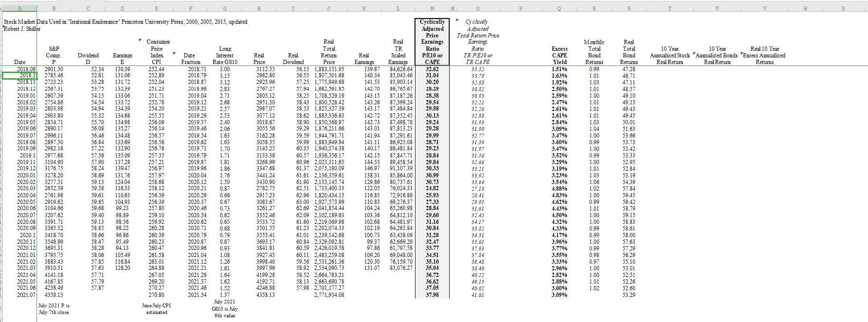
Task: Select column O header
Action: tap(478, 8)
